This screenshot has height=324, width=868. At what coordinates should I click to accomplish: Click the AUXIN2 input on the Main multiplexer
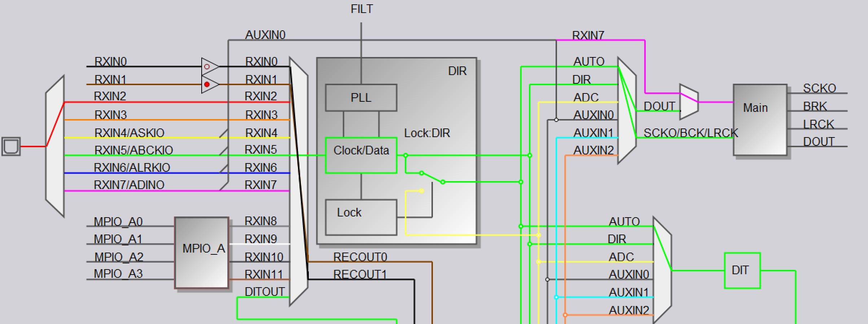click(x=593, y=150)
